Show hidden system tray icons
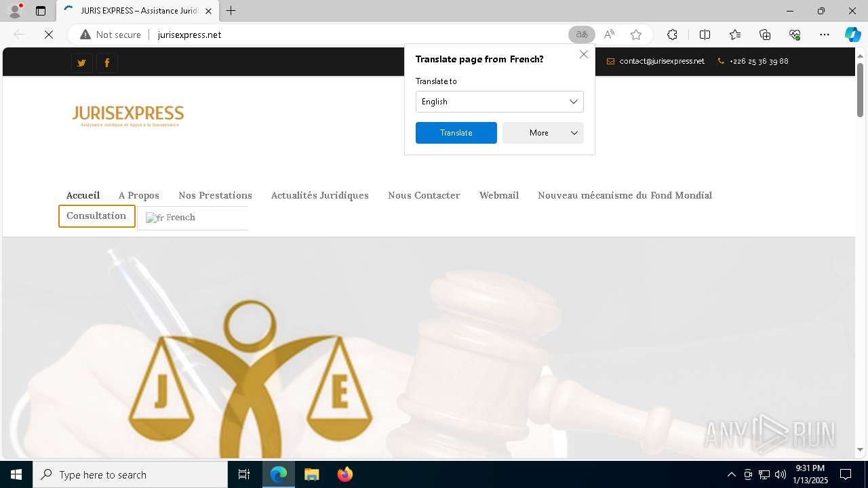 [x=731, y=474]
